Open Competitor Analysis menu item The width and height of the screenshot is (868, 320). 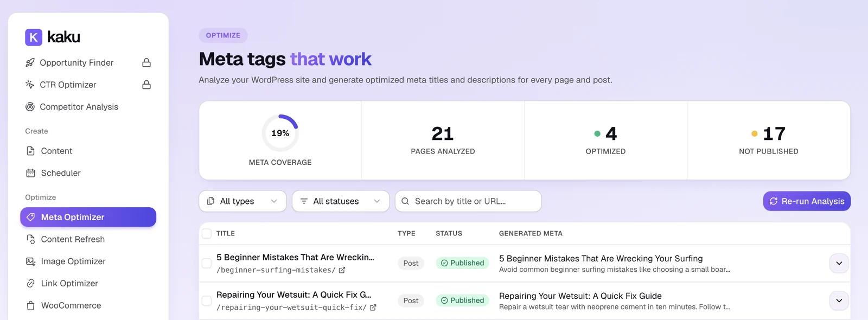tap(88, 107)
